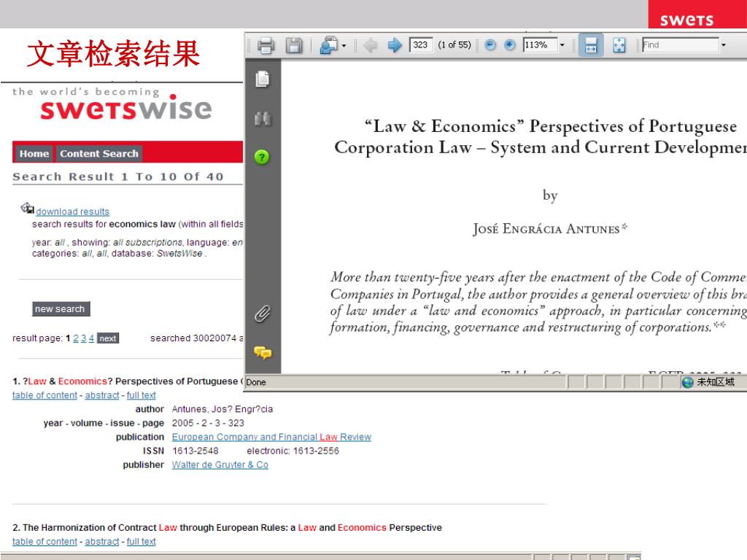Open the Content Search tab
This screenshot has height=560, width=747.
[x=99, y=154]
